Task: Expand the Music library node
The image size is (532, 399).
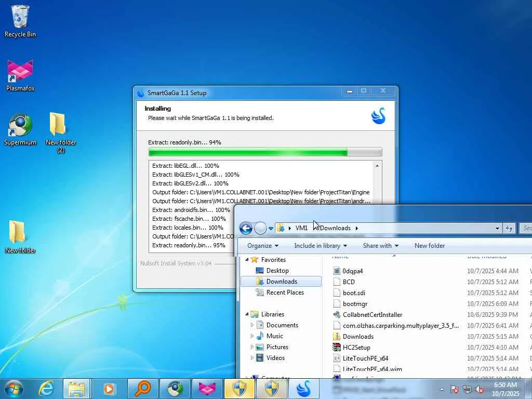Action: (252, 336)
